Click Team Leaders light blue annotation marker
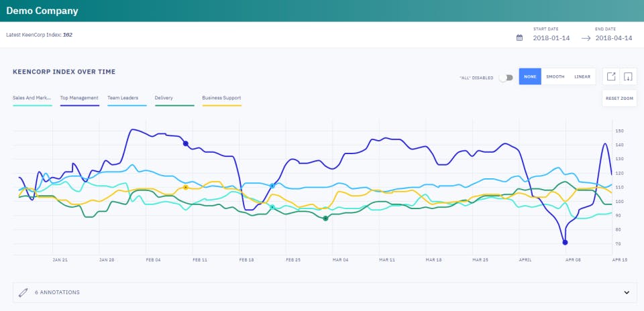 click(272, 186)
